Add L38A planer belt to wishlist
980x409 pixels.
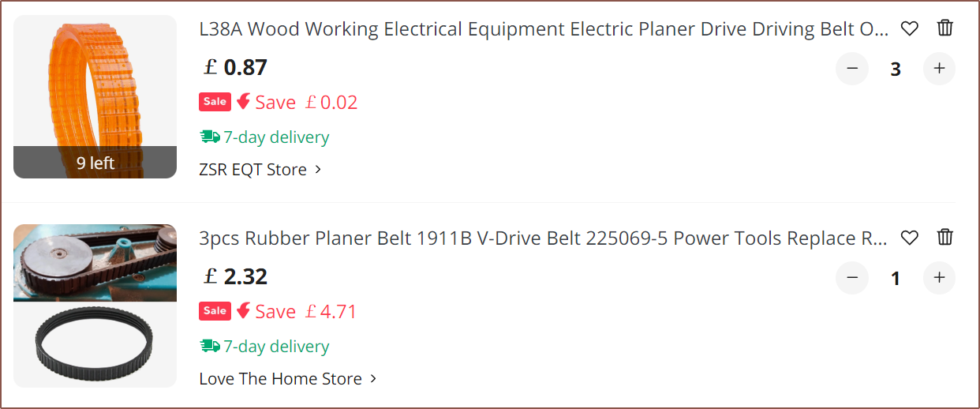click(x=910, y=29)
